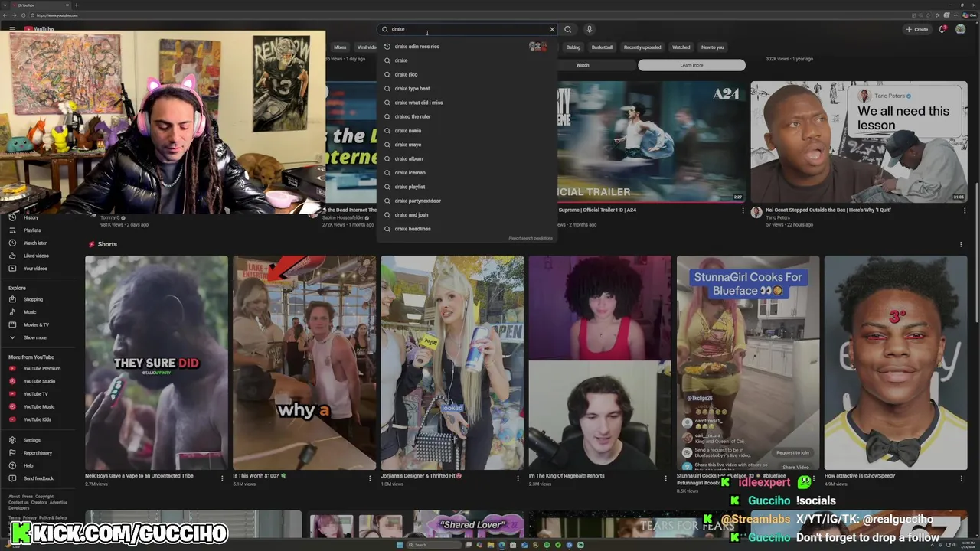
Task: Pick suggestion 'drakeo the ruler'
Action: tap(467, 116)
